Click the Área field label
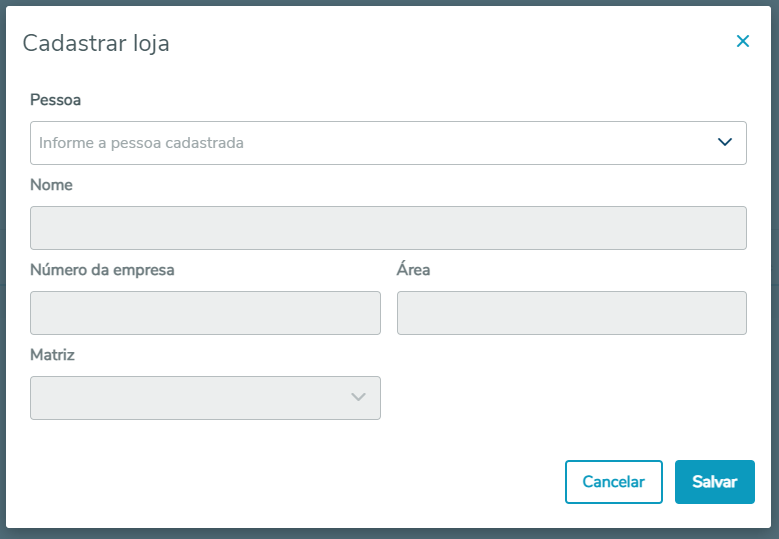This screenshot has width=779, height=539. tap(413, 270)
